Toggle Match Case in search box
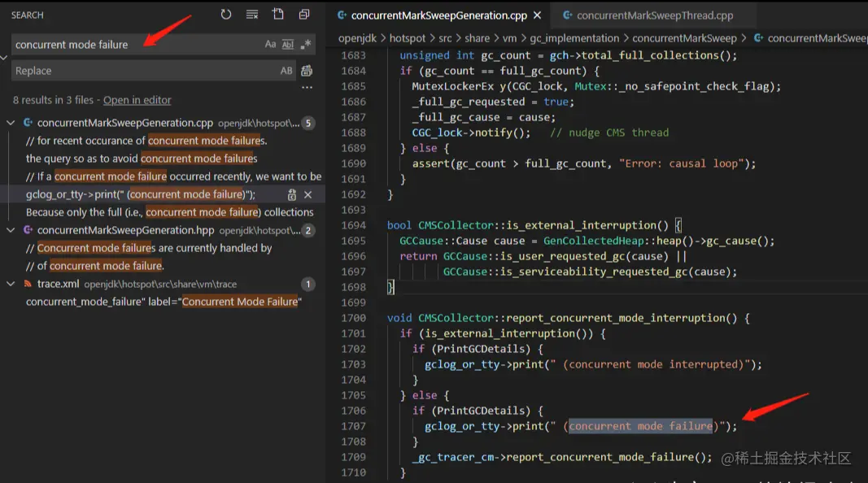 (x=270, y=44)
